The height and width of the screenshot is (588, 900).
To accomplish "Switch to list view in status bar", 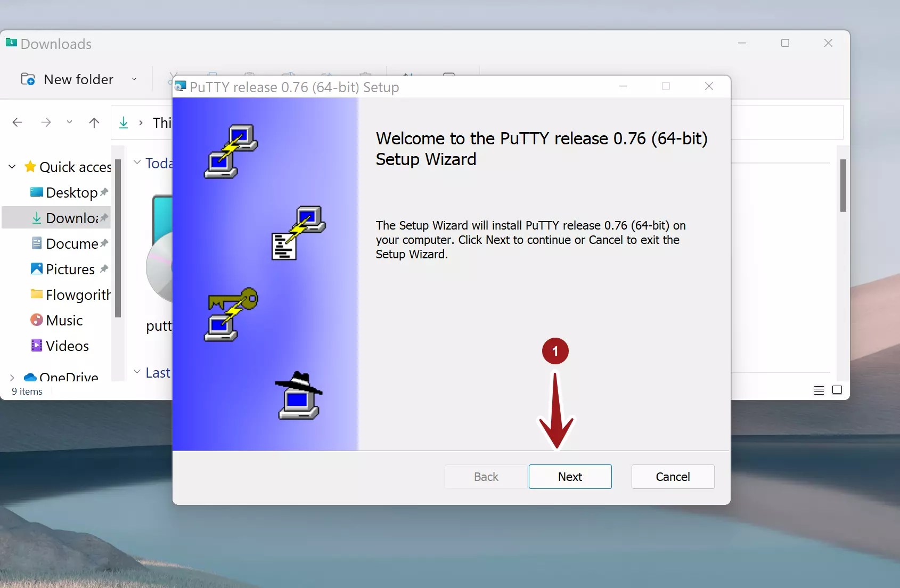I will point(819,390).
